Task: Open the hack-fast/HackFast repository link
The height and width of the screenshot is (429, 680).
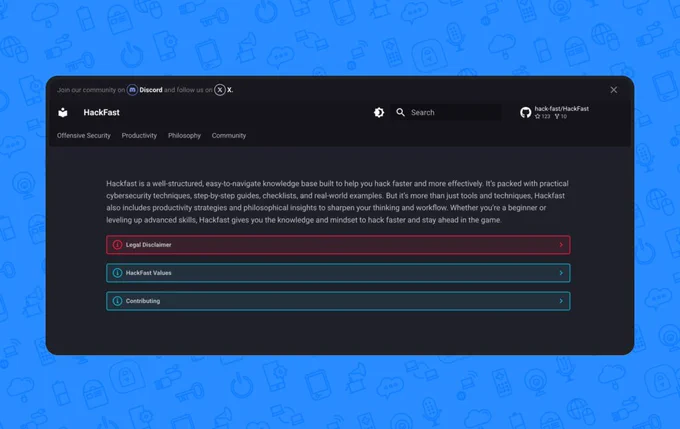Action: pos(562,108)
